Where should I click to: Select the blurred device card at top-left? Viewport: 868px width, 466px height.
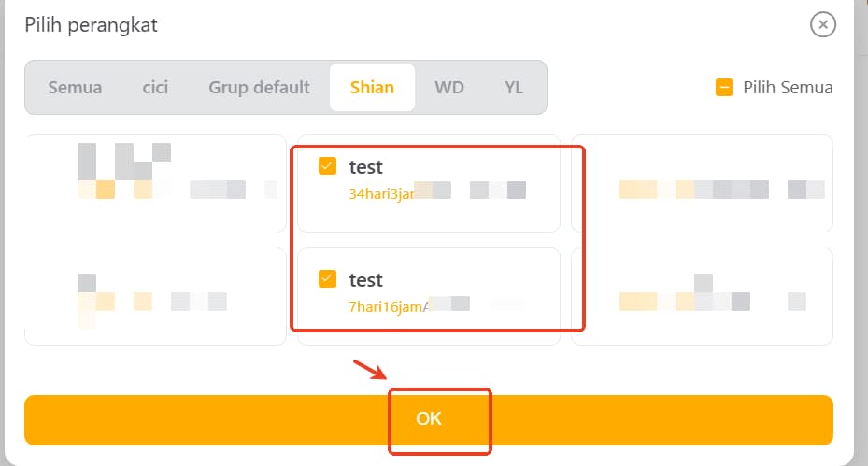pyautogui.click(x=155, y=183)
